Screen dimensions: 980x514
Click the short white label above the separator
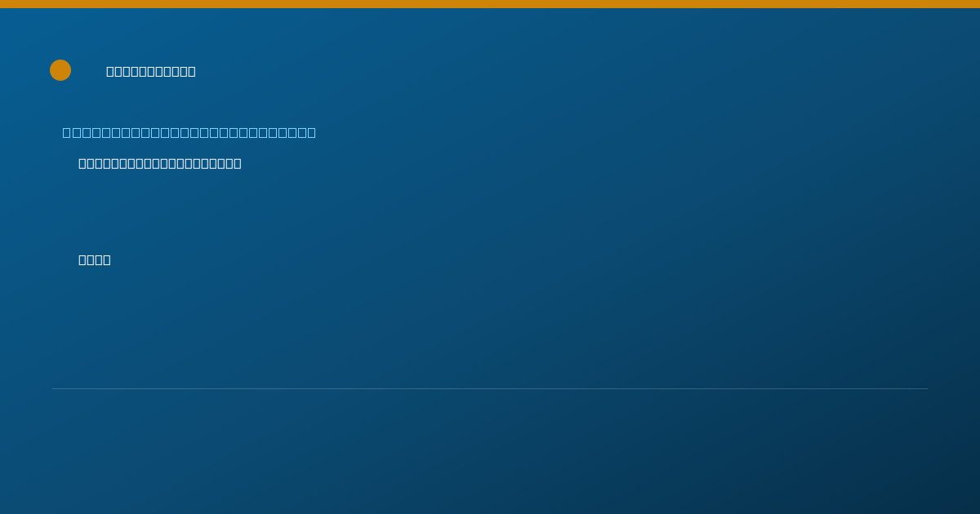pos(95,259)
